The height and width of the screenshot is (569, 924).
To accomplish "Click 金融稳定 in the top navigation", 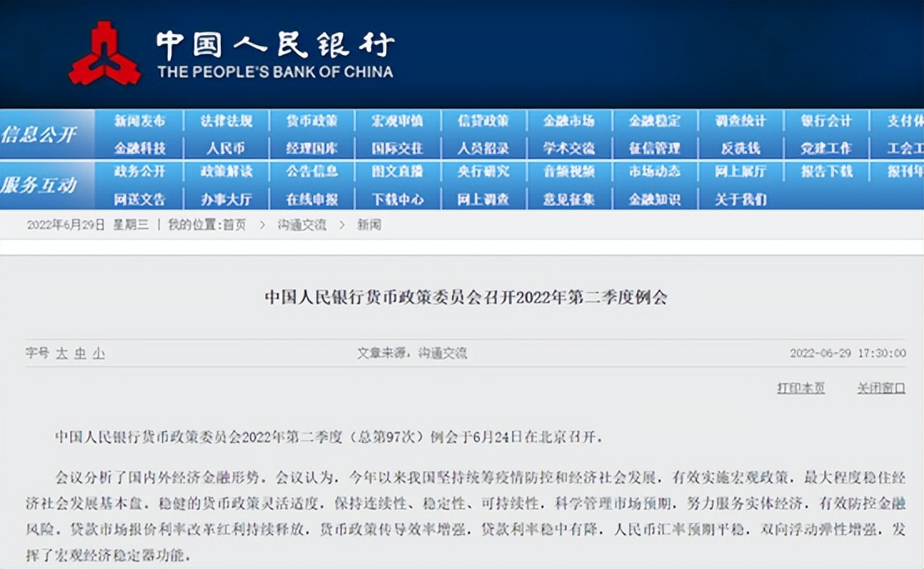I will click(655, 121).
